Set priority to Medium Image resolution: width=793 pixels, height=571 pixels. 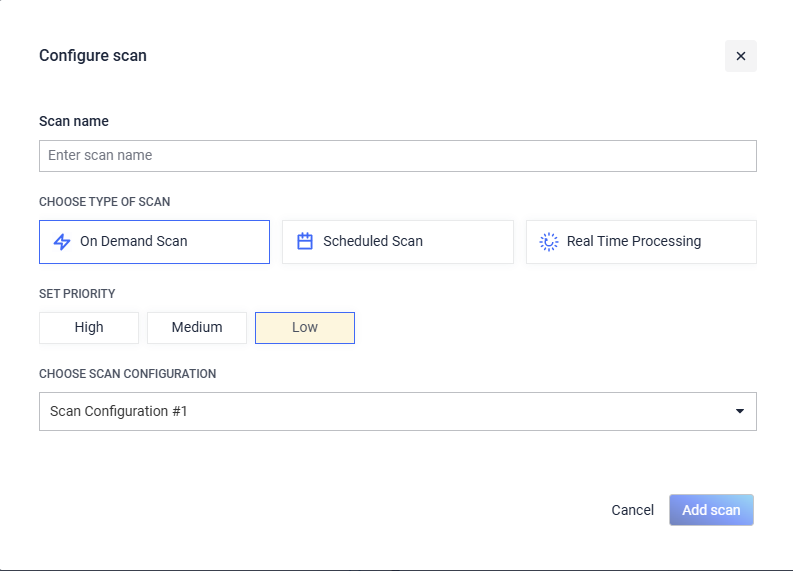[x=197, y=328]
